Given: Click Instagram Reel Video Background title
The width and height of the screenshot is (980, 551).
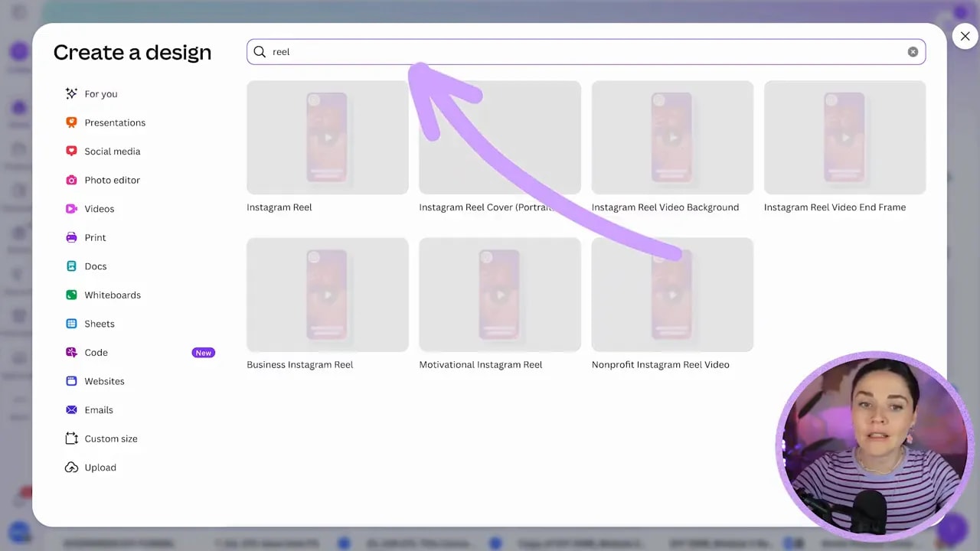Looking at the screenshot, I should pyautogui.click(x=665, y=207).
